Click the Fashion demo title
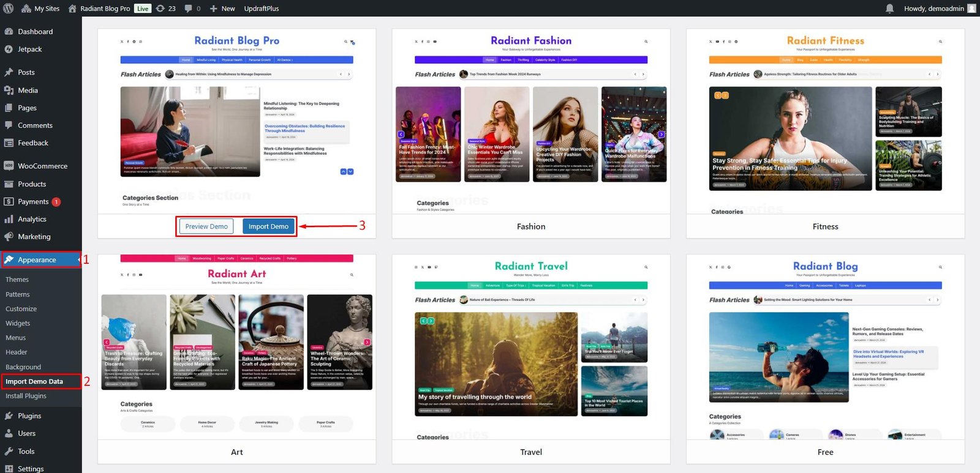980x473 pixels. (x=531, y=226)
